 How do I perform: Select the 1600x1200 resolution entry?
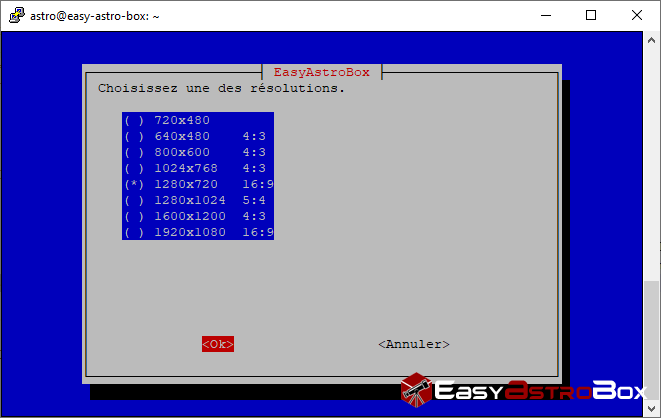point(198,216)
